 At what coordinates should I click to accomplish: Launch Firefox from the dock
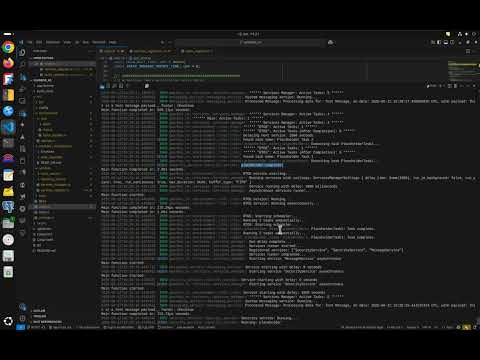tap(8, 63)
